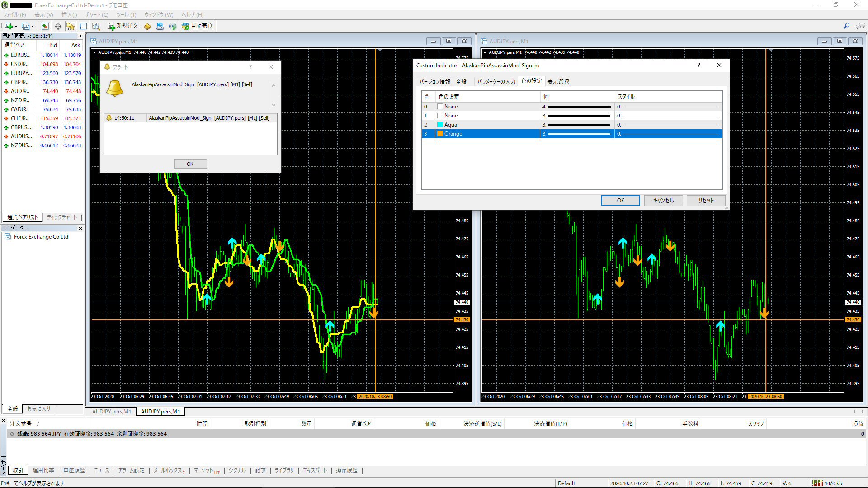Open the 口座履歴 terminal tab
868x488 pixels.
(74, 470)
